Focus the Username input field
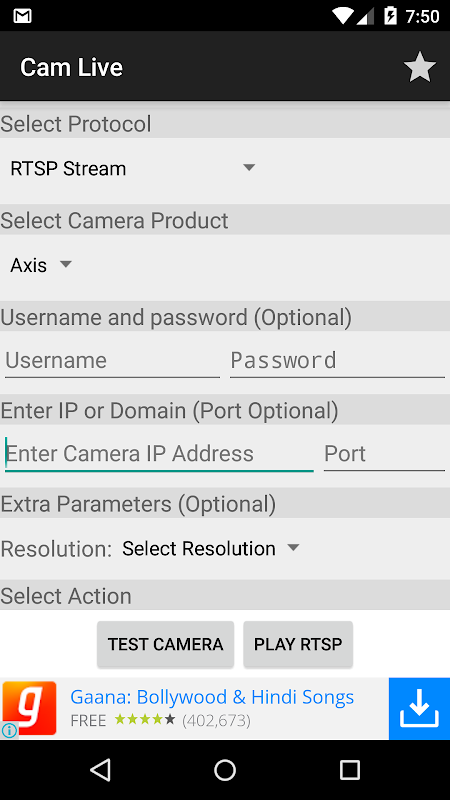Viewport: 450px width, 800px height. coord(112,361)
